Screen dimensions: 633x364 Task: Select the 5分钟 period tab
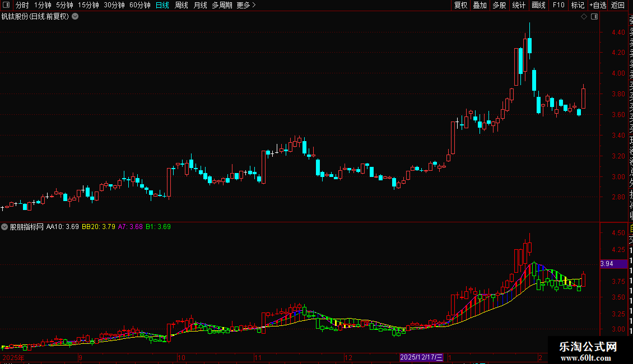[x=64, y=5]
